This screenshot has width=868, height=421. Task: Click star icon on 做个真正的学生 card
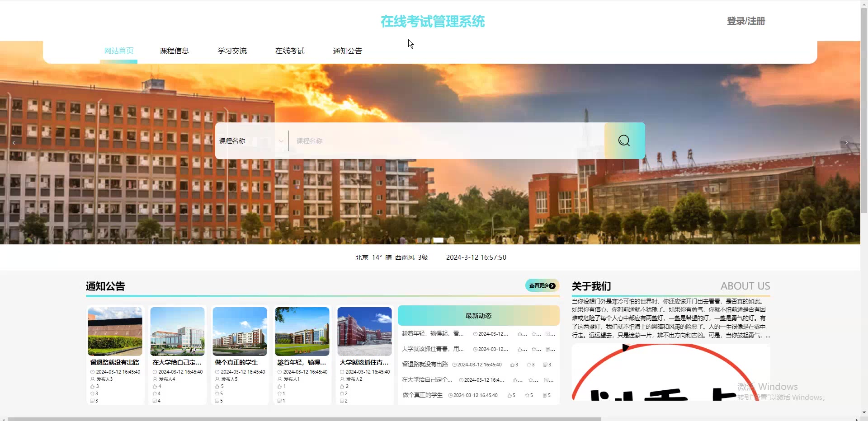tap(217, 394)
